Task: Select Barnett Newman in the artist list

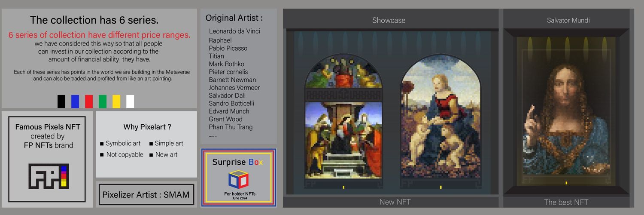Action: point(232,80)
